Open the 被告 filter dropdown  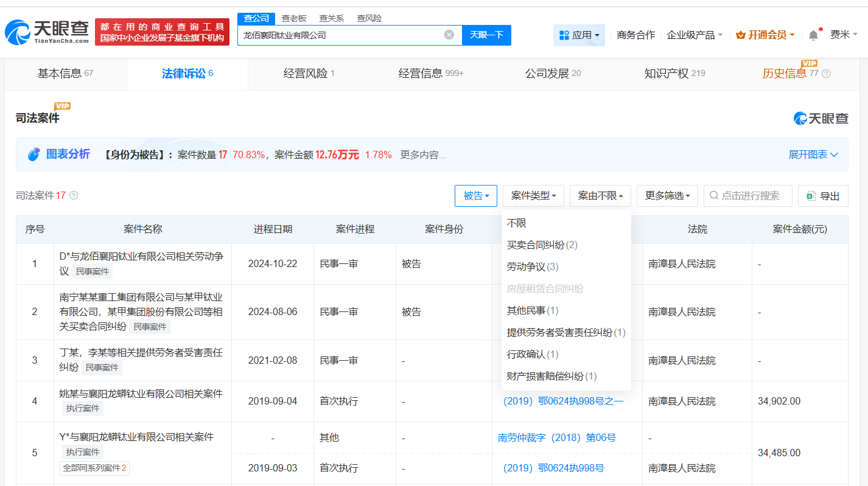coord(475,195)
